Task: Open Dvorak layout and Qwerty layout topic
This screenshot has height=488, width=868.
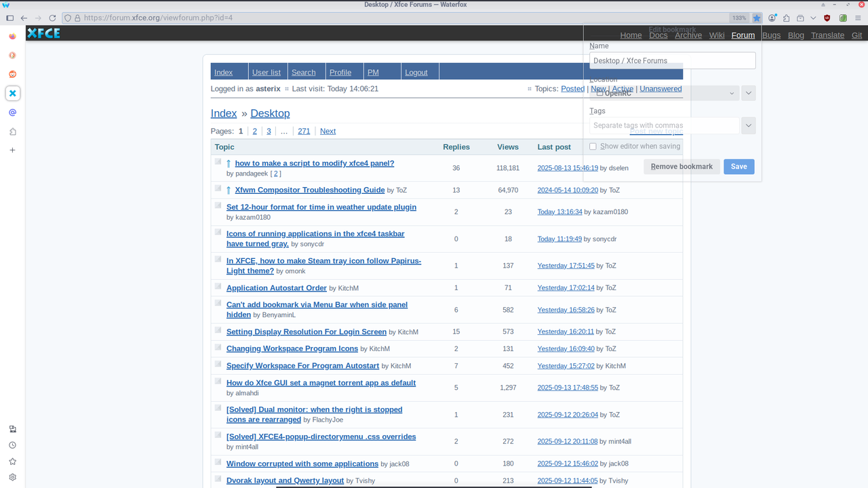Action: [x=285, y=481]
